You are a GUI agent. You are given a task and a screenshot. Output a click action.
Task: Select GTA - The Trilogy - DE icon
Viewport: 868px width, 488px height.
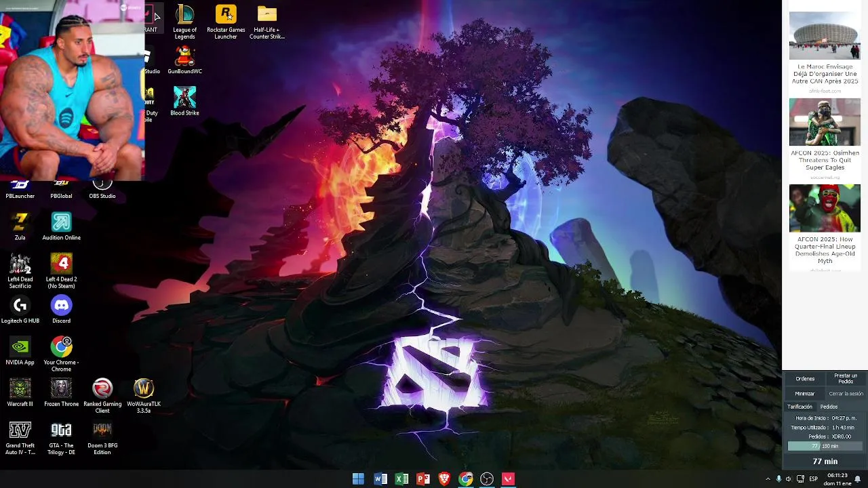[61, 438]
